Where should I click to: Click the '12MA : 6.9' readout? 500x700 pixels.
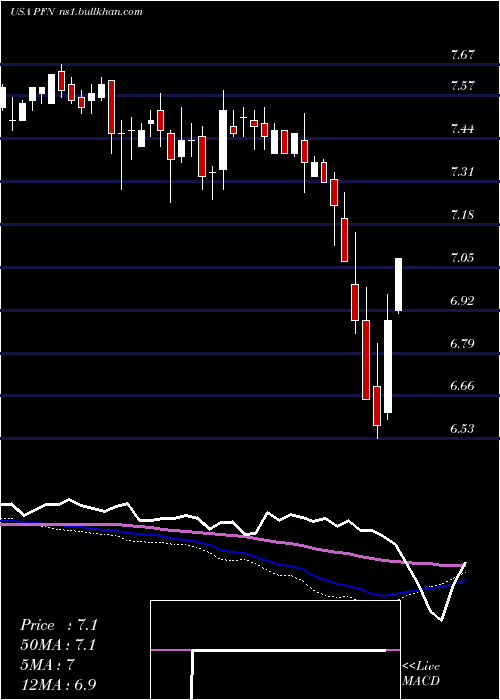coord(59,684)
